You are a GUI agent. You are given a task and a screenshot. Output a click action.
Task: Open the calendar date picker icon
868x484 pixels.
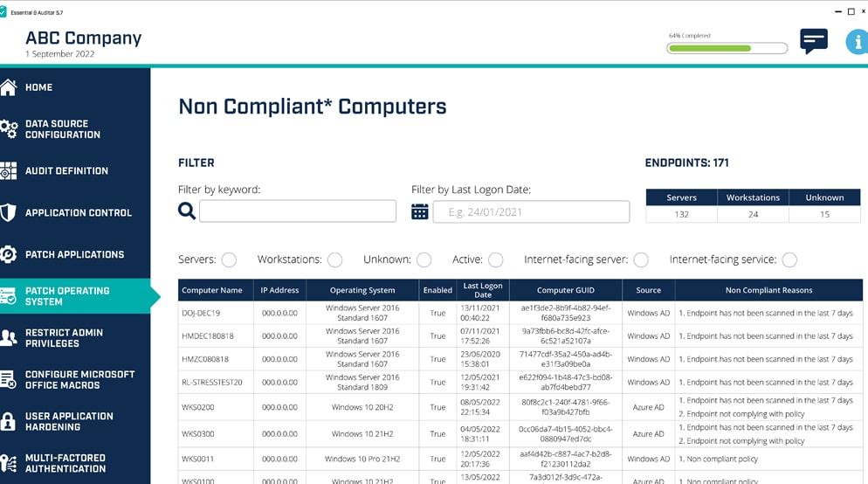click(x=420, y=211)
